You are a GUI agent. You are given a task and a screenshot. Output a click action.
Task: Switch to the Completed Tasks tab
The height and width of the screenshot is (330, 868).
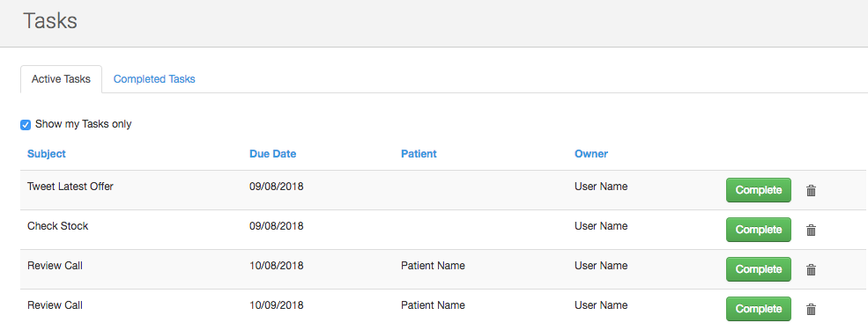(x=154, y=79)
